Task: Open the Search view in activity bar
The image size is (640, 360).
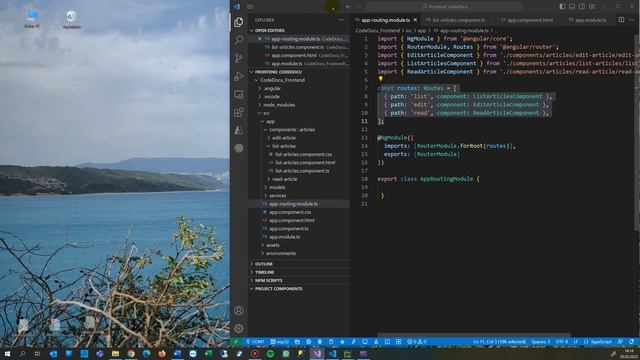Action: pos(239,40)
